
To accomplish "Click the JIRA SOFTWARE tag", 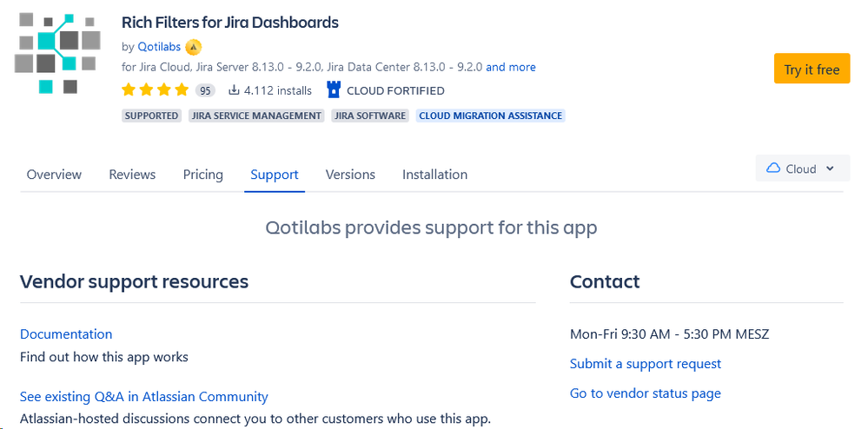I will (x=370, y=115).
